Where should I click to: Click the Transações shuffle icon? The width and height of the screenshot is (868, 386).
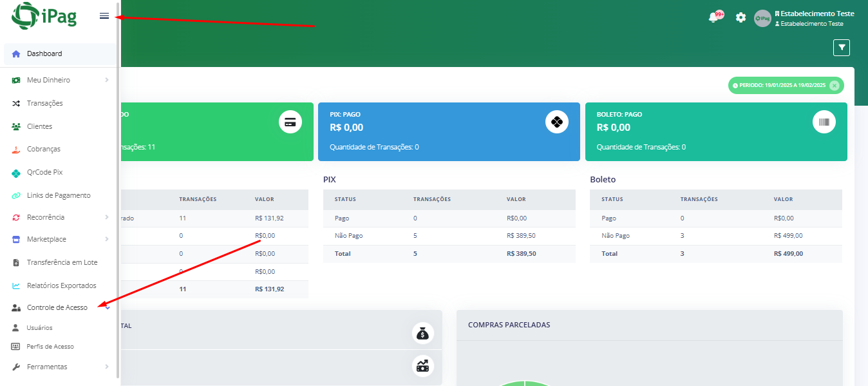[16, 103]
